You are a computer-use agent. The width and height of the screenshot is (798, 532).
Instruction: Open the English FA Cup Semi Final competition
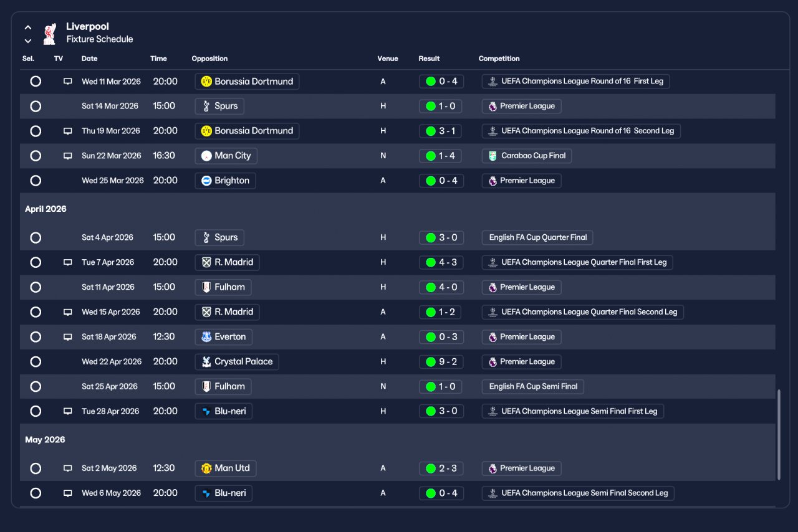click(533, 387)
